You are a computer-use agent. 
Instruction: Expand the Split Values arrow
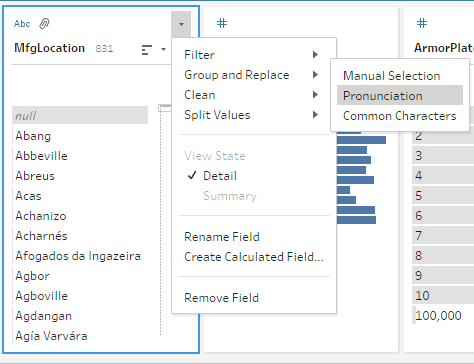(x=315, y=115)
